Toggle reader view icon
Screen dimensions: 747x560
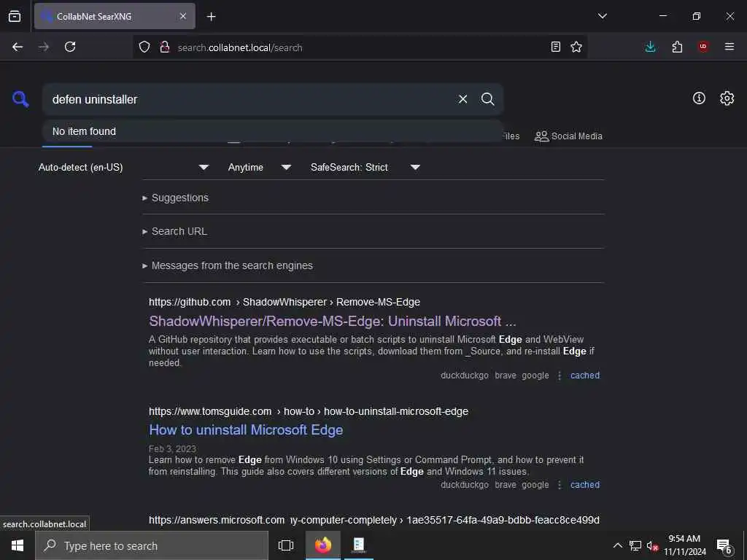pos(555,47)
